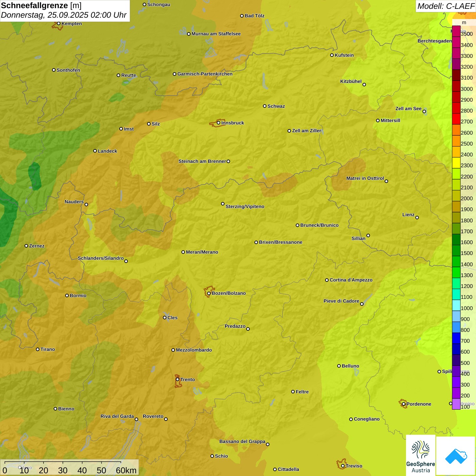Viewport: 476px width, 476px height.
Task: Click the "Schlanders/Silandro" label
Action: pos(101,258)
